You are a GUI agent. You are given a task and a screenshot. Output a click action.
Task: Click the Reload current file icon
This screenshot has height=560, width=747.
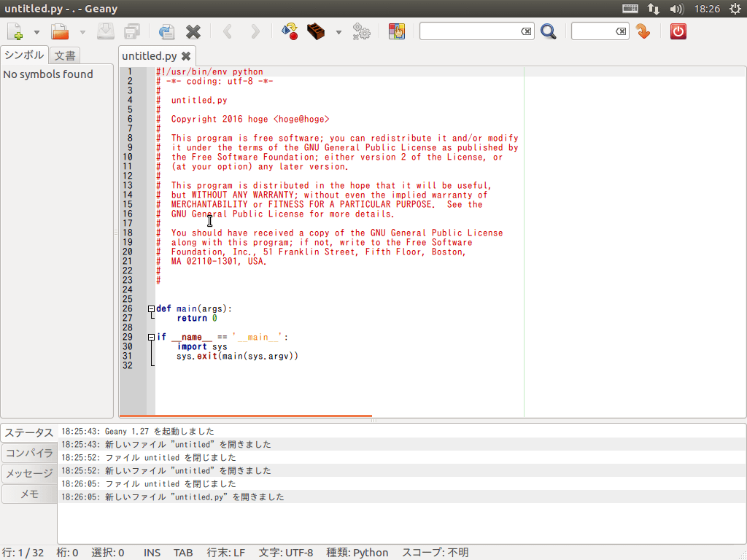[166, 32]
